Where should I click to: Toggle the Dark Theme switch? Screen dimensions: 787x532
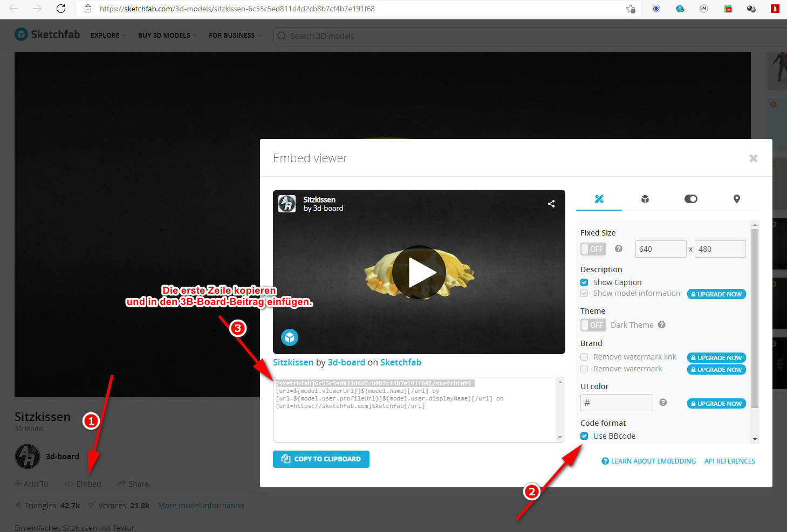coord(593,325)
